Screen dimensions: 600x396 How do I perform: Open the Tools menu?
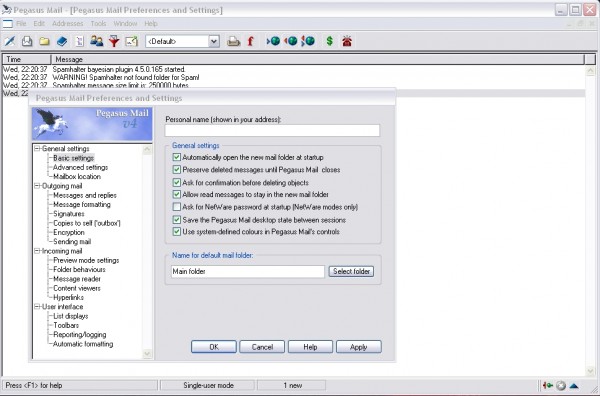coord(98,24)
